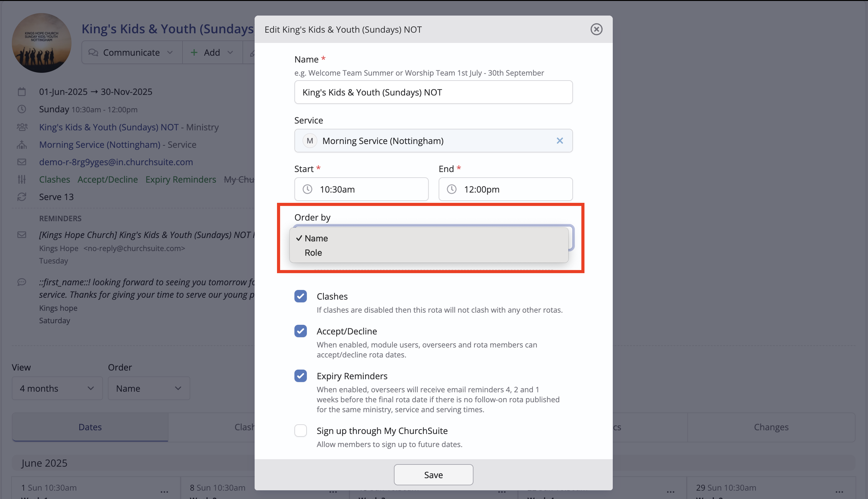Click the settings sliders icon beside Clashes
868x499 pixels.
21,179
